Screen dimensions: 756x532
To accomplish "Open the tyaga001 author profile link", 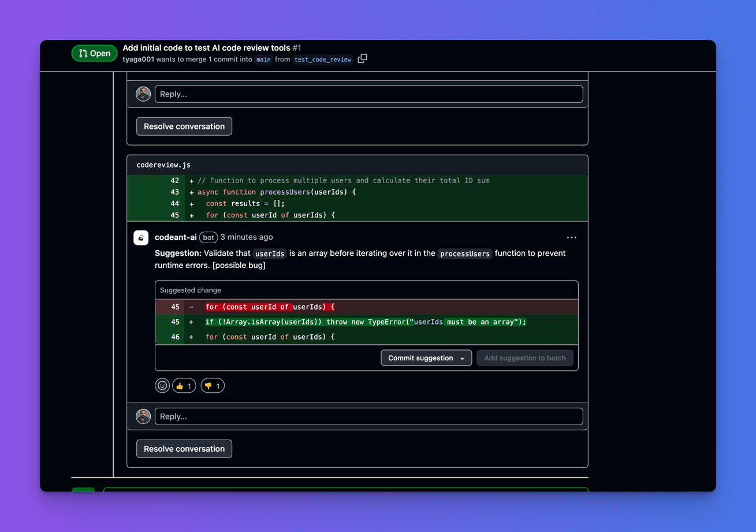I will click(x=138, y=59).
